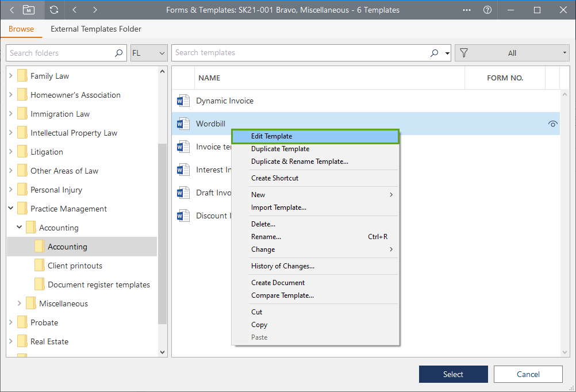This screenshot has height=392, width=576.
Task: Open the FL state dropdown
Action: (148, 53)
